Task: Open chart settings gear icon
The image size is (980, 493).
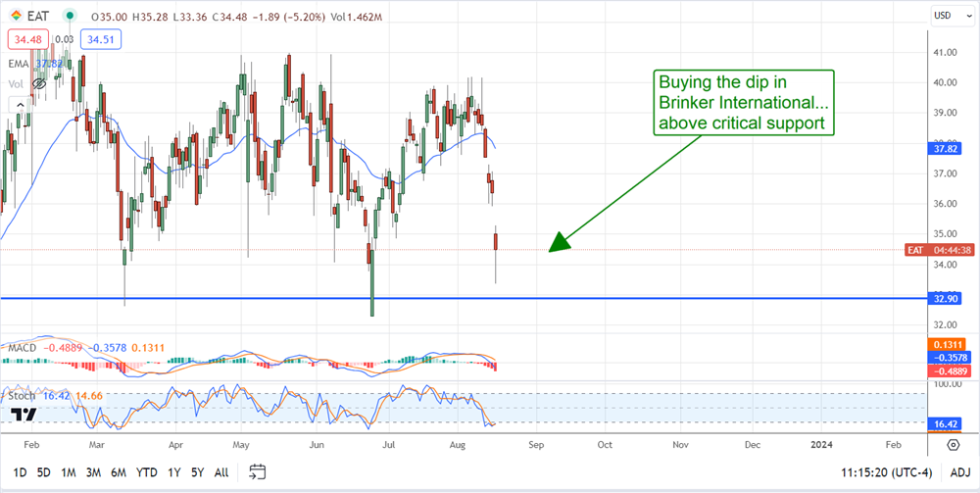Action: pyautogui.click(x=954, y=445)
